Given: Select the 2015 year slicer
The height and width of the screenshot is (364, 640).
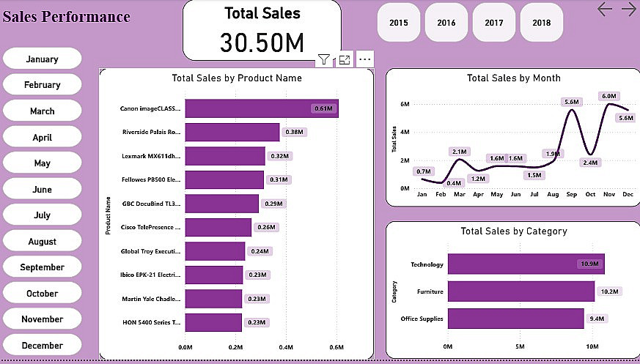Looking at the screenshot, I should (399, 23).
